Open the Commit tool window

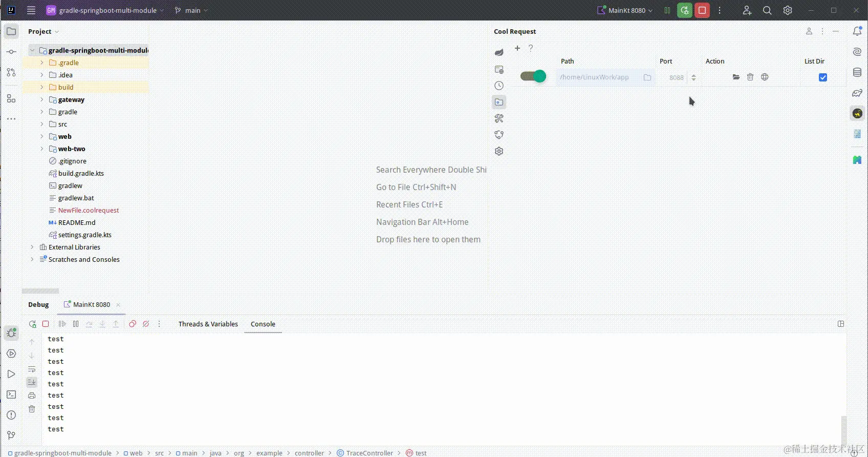click(11, 52)
